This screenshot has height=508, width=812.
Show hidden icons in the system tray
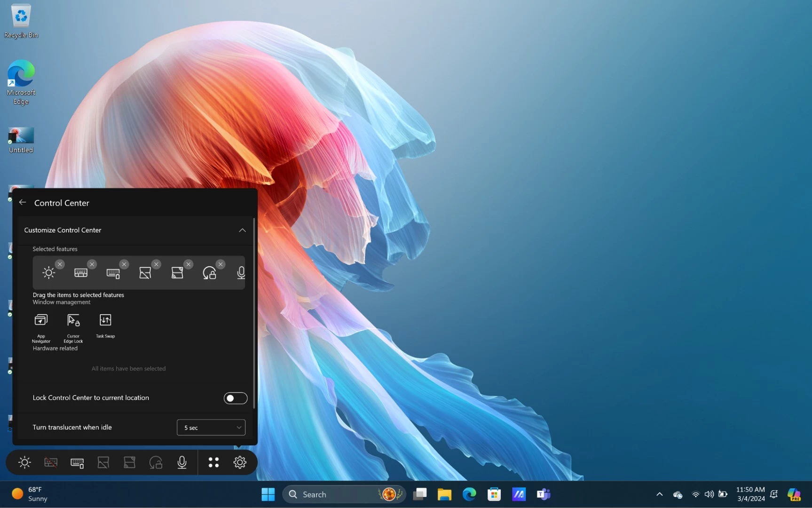point(659,494)
